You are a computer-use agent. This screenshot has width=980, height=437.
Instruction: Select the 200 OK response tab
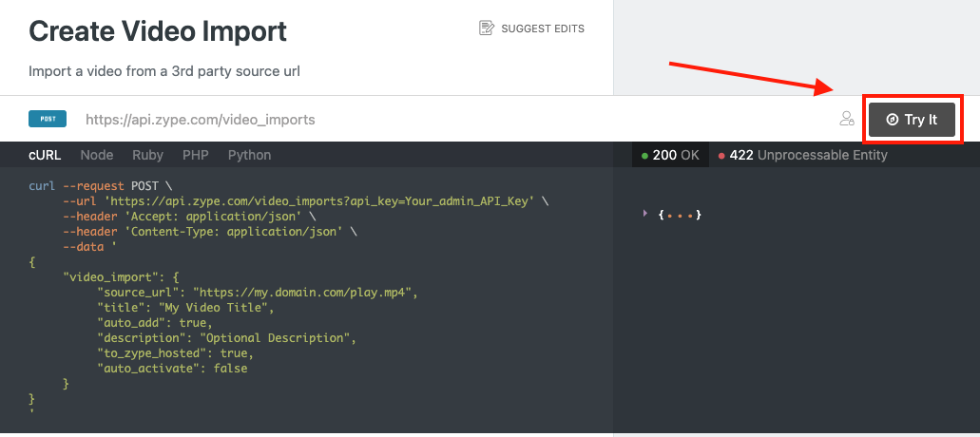click(671, 155)
